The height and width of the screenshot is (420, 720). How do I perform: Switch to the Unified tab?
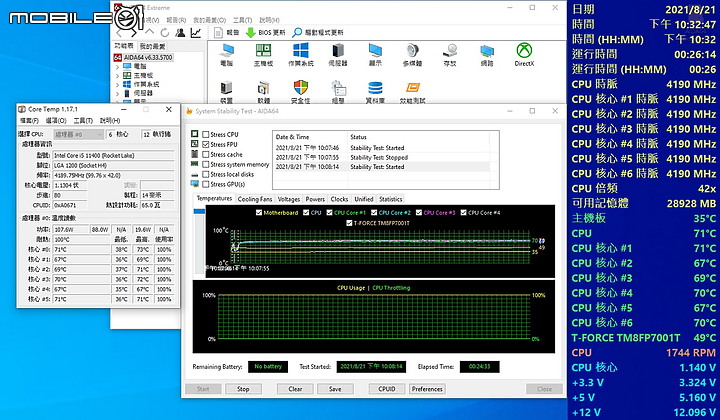(364, 199)
